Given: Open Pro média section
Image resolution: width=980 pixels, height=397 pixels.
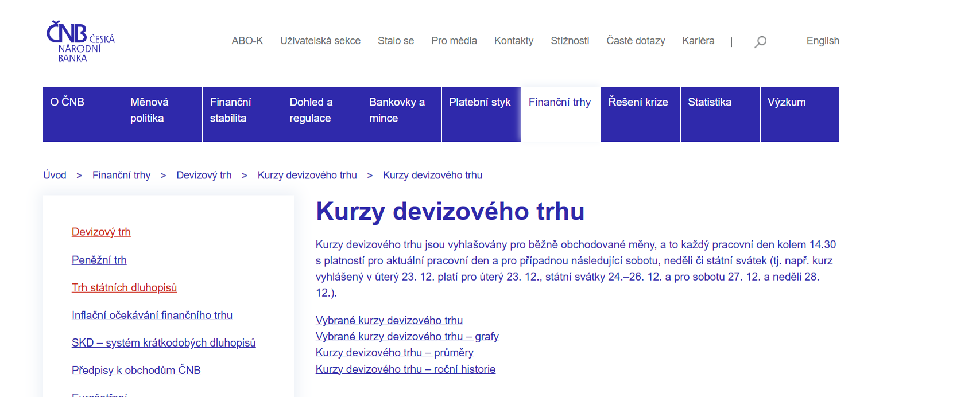Looking at the screenshot, I should pyautogui.click(x=454, y=41).
